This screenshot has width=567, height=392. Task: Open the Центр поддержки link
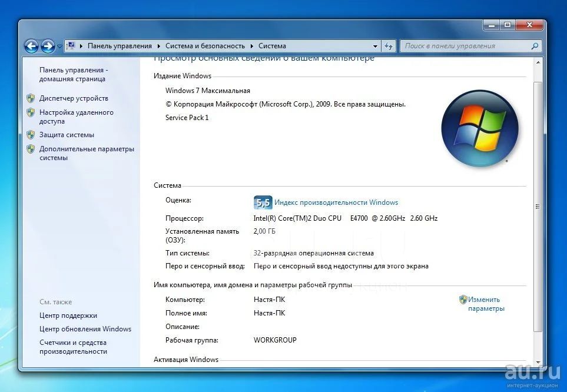click(68, 315)
